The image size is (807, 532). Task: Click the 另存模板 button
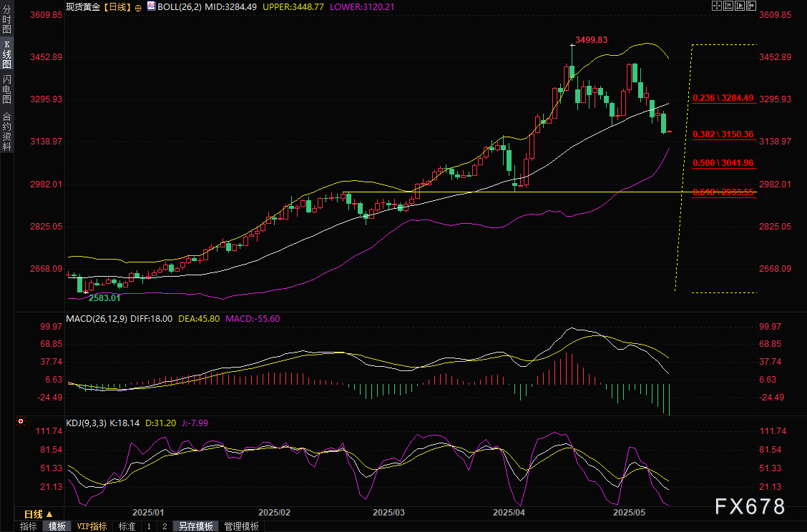(196, 526)
